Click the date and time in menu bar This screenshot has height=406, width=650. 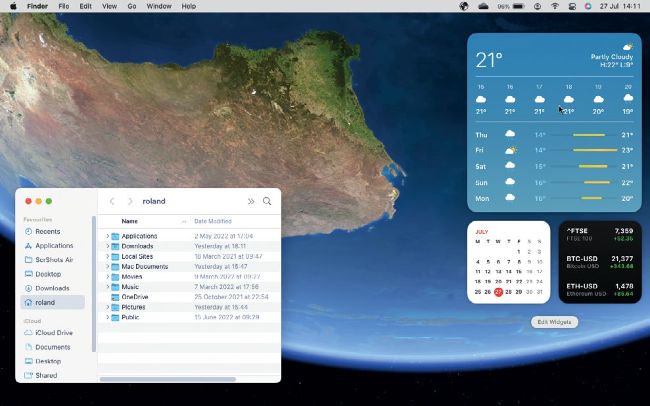621,6
